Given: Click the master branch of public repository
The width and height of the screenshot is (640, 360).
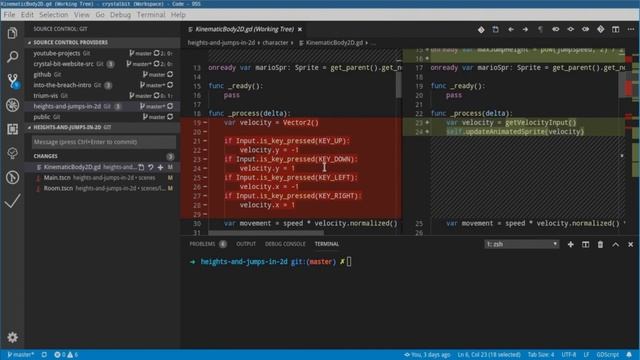Looking at the screenshot, I should [154, 117].
